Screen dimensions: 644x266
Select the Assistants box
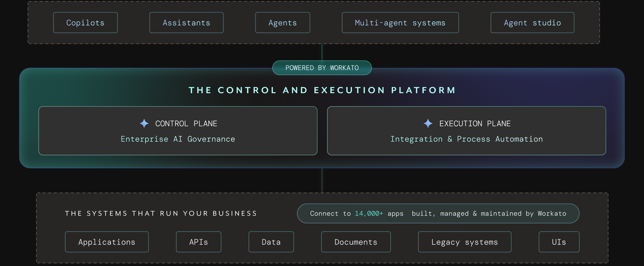pyautogui.click(x=186, y=23)
